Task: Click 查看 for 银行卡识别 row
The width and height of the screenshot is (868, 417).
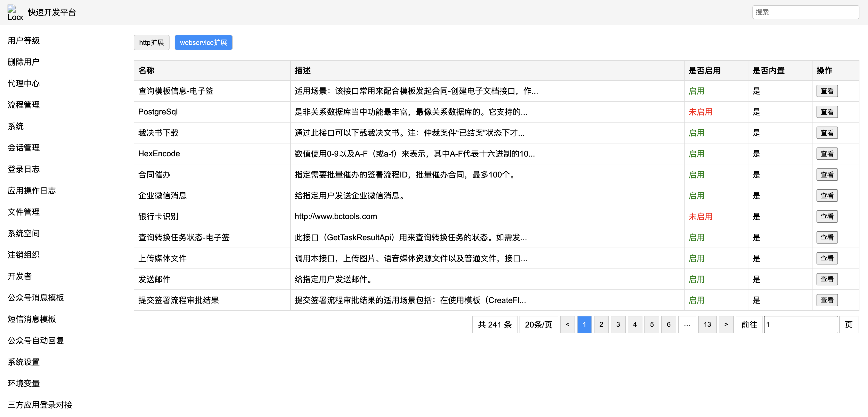Action: 827,216
